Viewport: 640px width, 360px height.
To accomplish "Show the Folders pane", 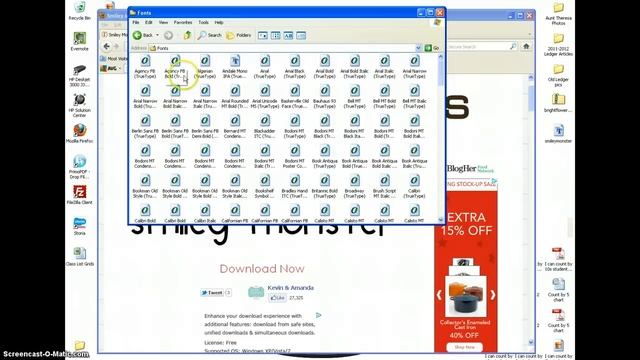I will tap(239, 36).
